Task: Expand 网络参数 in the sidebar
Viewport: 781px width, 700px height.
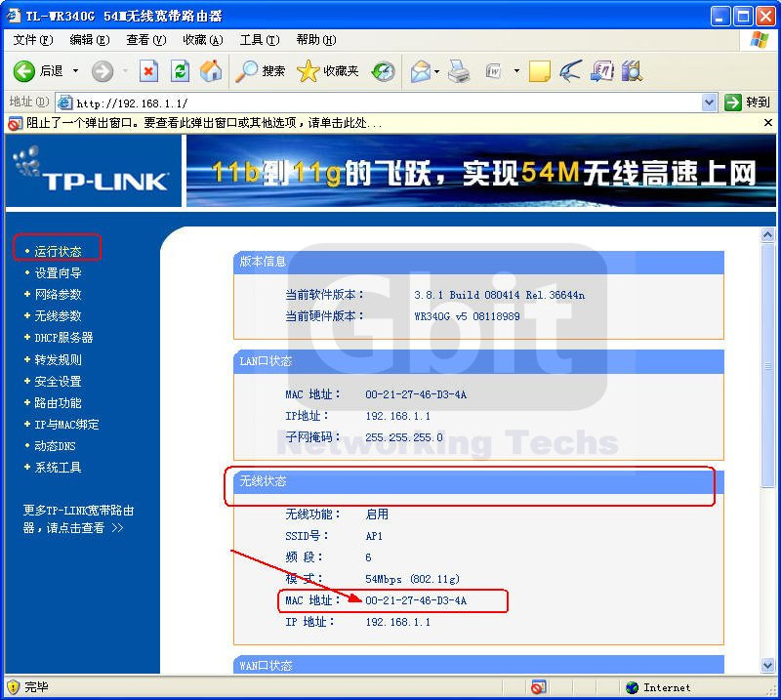Action: 58,295
